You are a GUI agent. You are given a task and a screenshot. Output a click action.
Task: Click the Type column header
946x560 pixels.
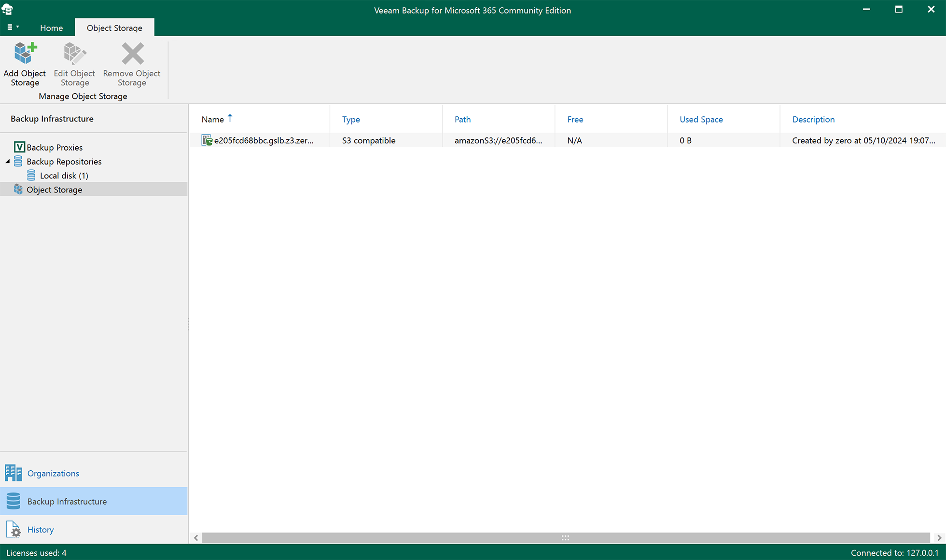[x=351, y=119]
